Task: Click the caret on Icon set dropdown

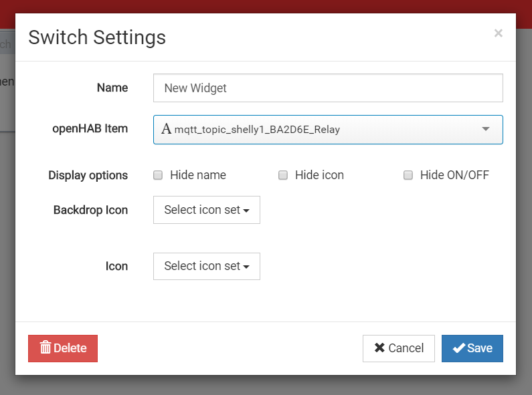Action: (x=247, y=267)
